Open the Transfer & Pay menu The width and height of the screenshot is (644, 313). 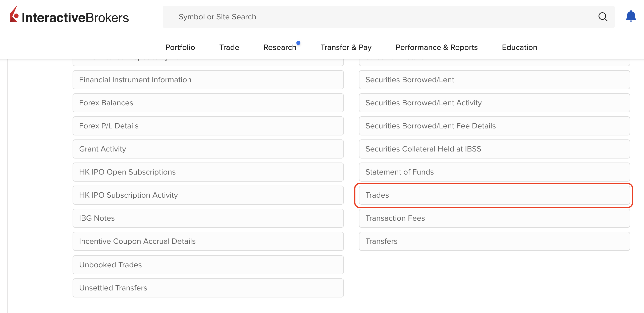(x=346, y=47)
